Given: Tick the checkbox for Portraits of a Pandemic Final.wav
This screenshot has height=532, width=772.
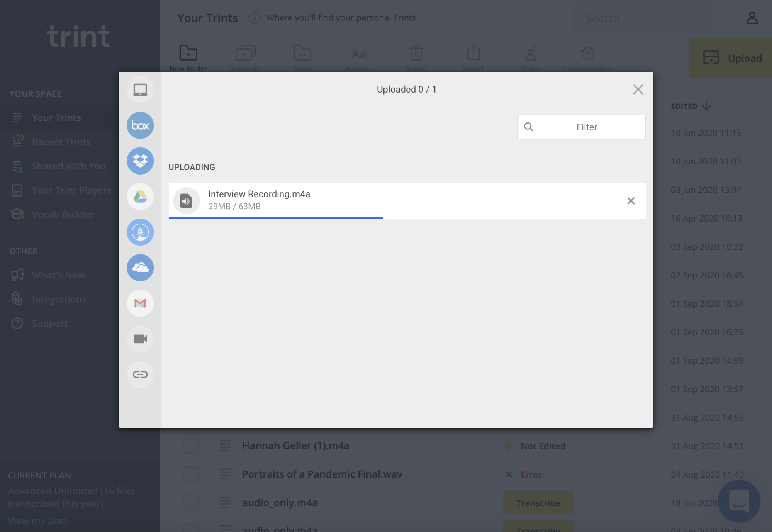Looking at the screenshot, I should 190,474.
